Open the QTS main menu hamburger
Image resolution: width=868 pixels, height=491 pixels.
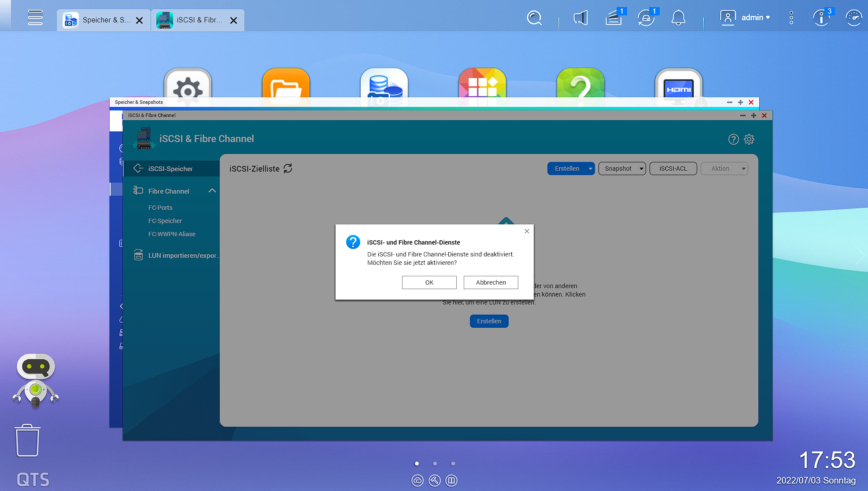pos(35,18)
